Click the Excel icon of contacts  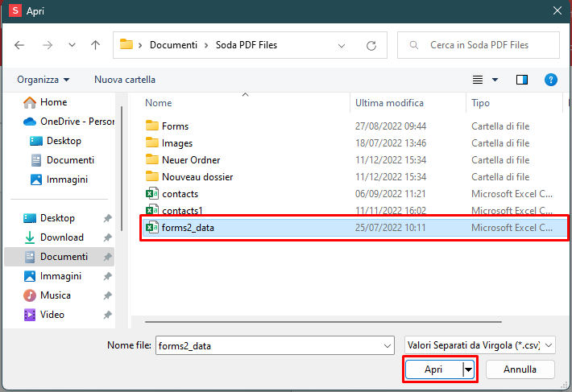pyautogui.click(x=151, y=193)
